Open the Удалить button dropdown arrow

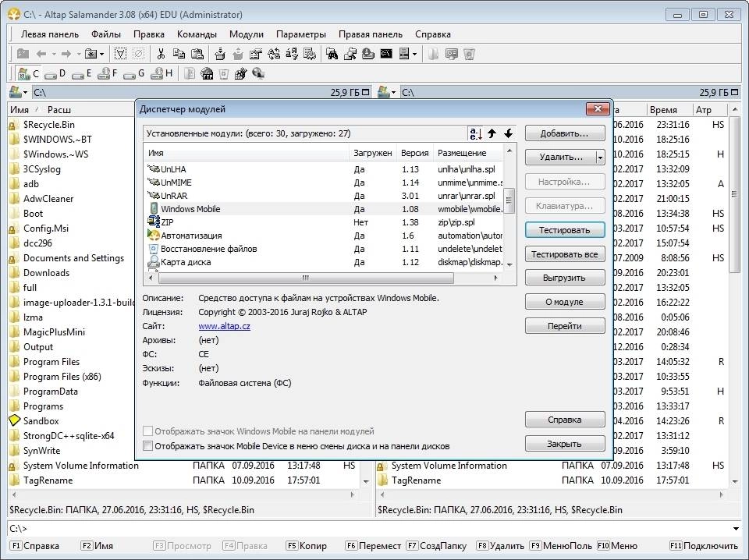tap(601, 157)
